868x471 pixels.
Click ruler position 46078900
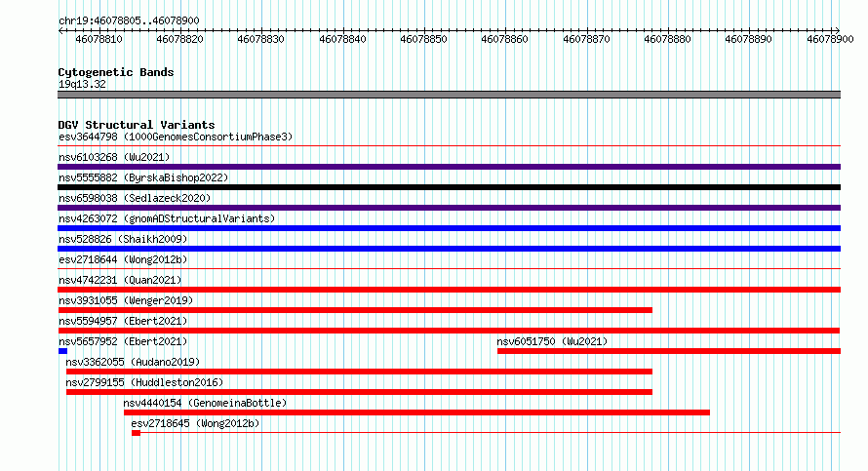[x=830, y=39]
